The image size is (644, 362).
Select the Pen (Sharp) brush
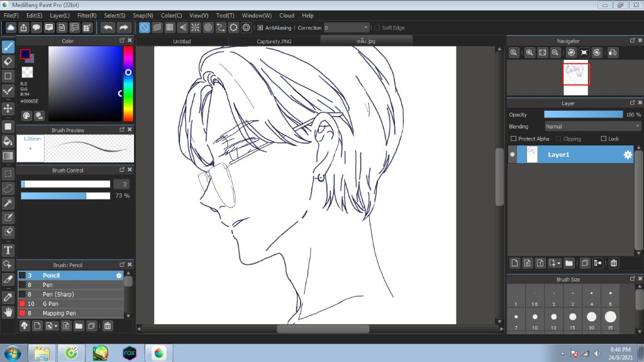[70, 294]
